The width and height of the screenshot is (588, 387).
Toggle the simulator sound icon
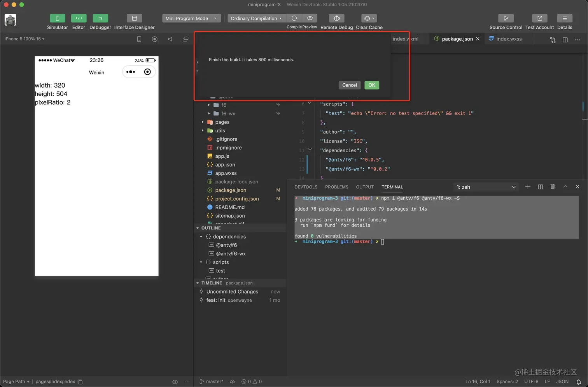pos(170,39)
